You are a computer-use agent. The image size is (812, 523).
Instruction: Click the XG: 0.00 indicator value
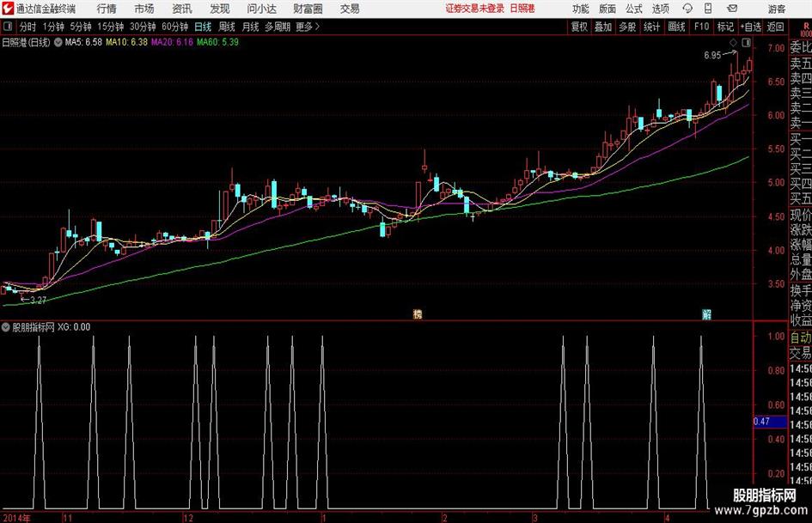coord(74,326)
